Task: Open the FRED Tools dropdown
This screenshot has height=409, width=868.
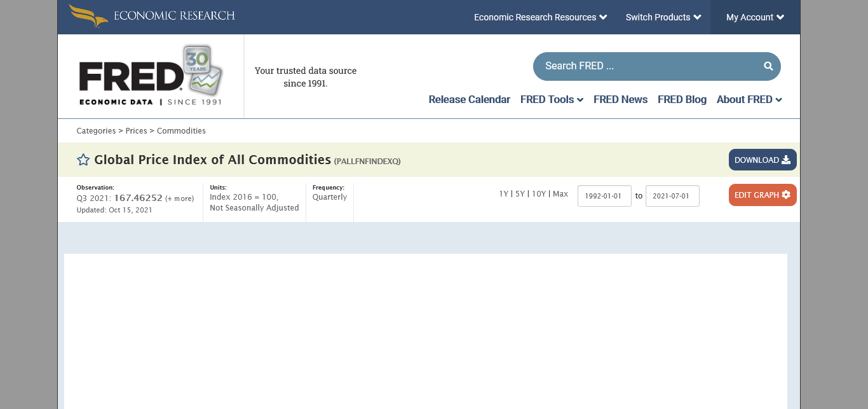Action: [x=551, y=99]
